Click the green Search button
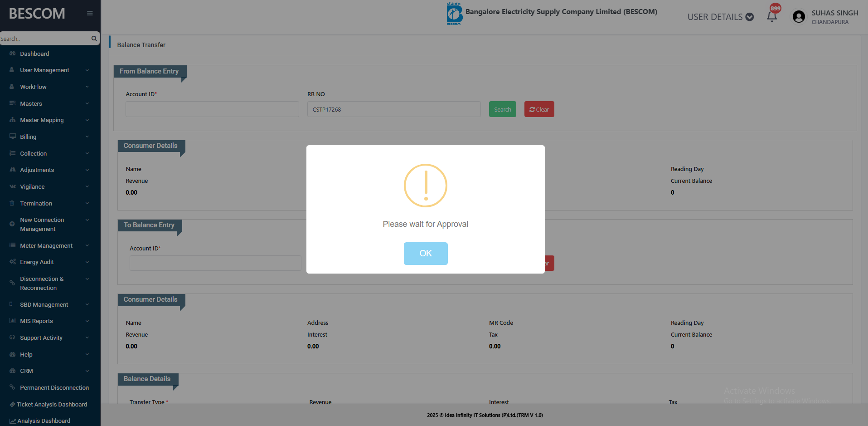The image size is (868, 426). [x=503, y=109]
